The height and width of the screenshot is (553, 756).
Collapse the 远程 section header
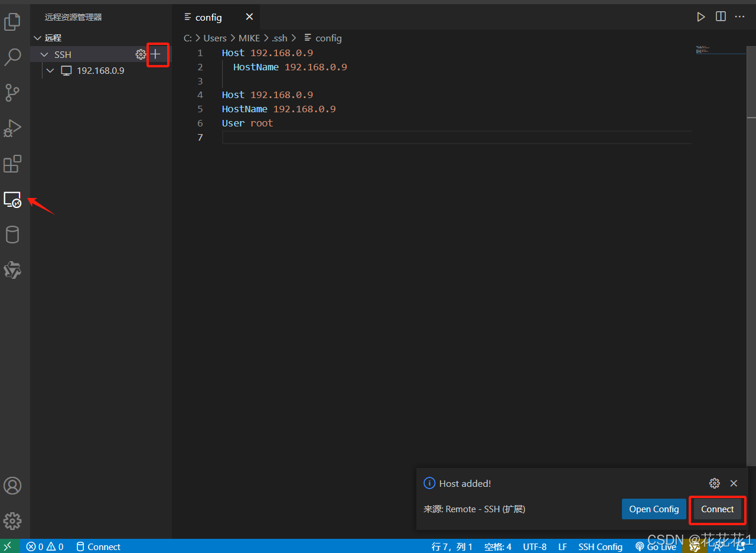pyautogui.click(x=101, y=38)
